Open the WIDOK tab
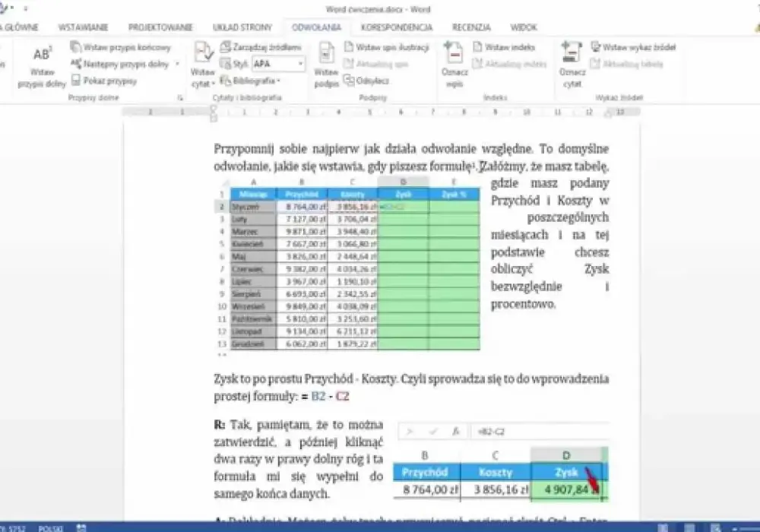The height and width of the screenshot is (532, 760). pos(524,27)
